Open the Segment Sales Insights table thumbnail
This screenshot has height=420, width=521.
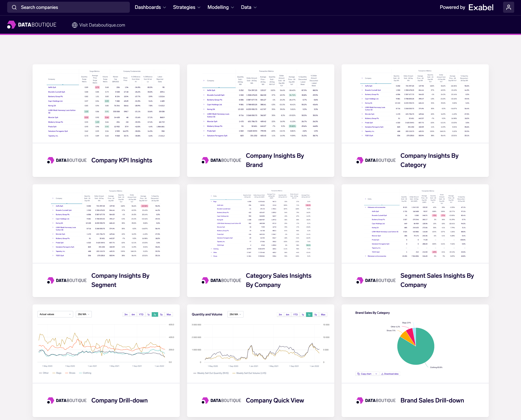pyautogui.click(x=415, y=224)
